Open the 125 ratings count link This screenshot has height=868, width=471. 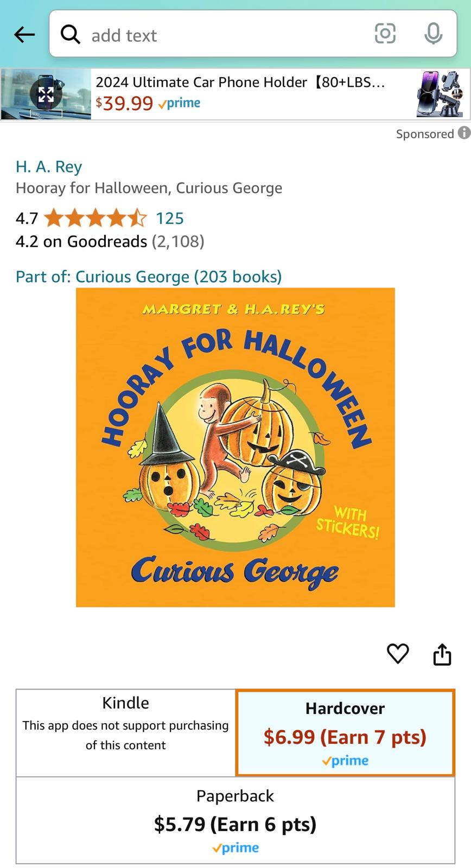click(170, 218)
